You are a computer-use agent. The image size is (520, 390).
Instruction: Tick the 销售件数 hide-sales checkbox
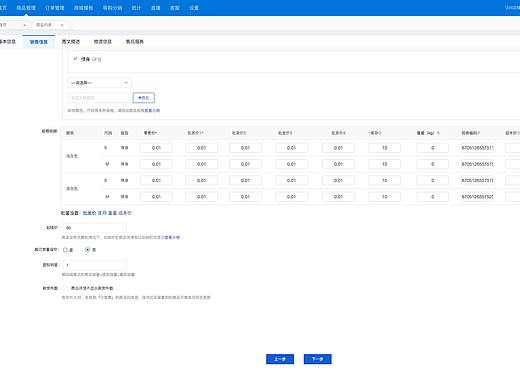pos(66,288)
